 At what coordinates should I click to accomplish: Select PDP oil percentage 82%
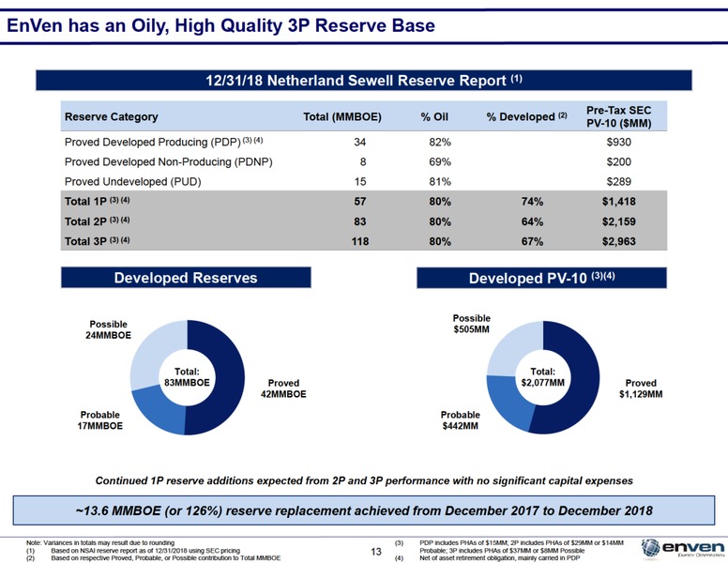[440, 142]
